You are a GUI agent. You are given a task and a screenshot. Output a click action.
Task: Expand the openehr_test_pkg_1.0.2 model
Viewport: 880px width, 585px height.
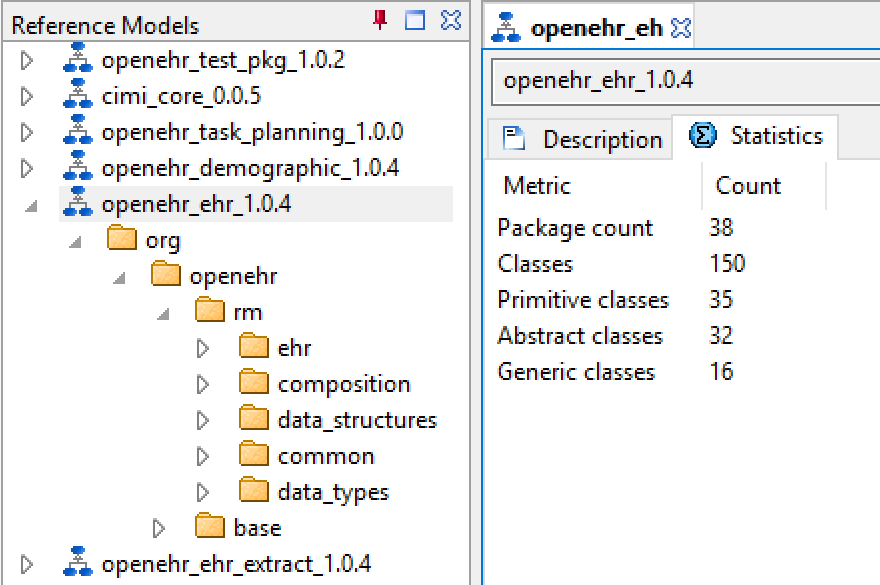click(26, 60)
